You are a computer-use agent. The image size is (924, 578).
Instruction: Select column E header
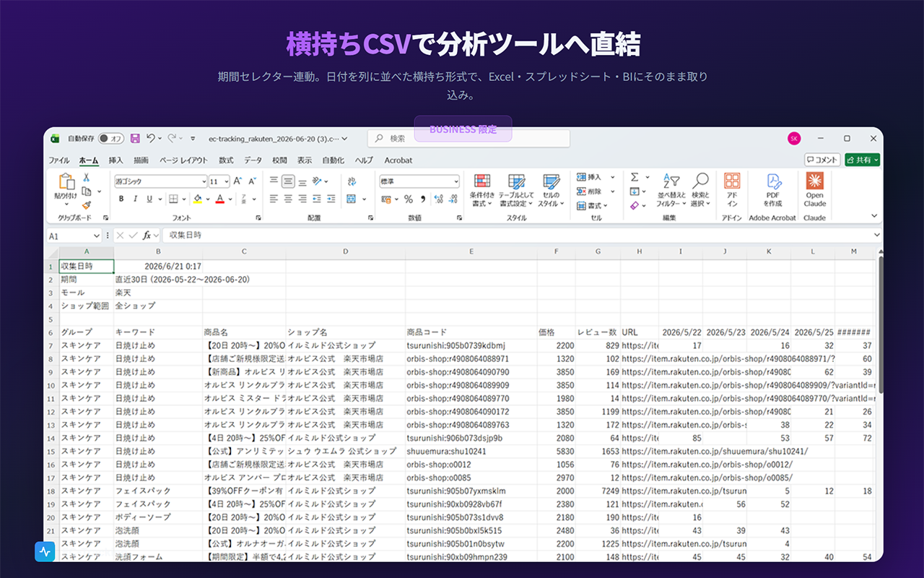pos(471,251)
